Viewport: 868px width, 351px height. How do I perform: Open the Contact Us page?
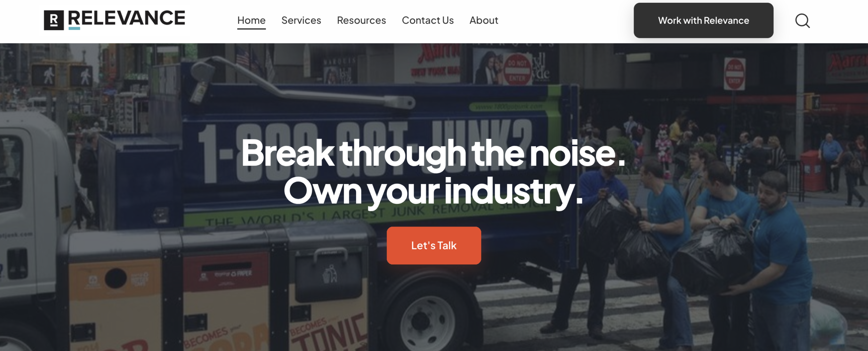(428, 20)
